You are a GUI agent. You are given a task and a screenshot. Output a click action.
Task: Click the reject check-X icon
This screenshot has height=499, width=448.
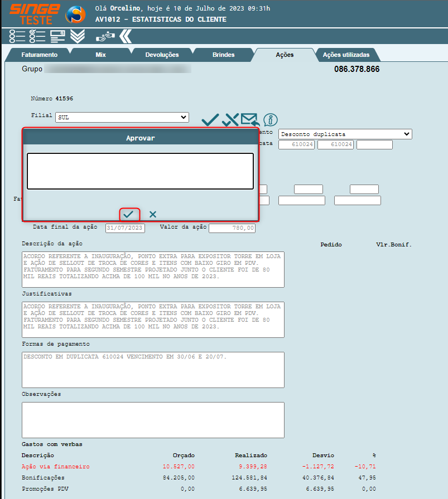coord(230,119)
